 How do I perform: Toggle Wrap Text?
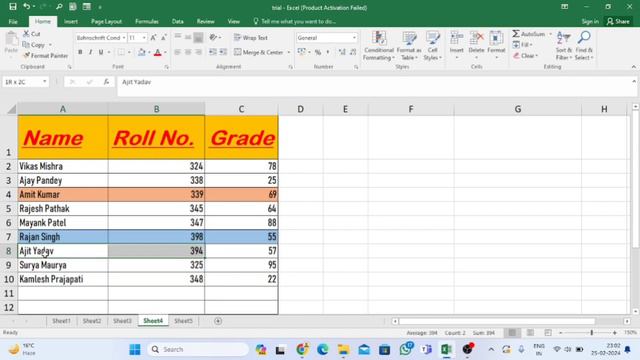point(251,38)
